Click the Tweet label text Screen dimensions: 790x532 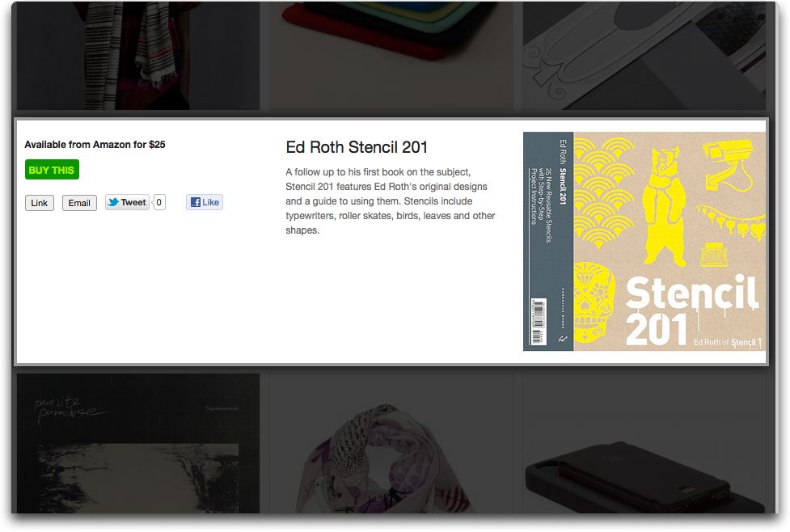point(133,203)
